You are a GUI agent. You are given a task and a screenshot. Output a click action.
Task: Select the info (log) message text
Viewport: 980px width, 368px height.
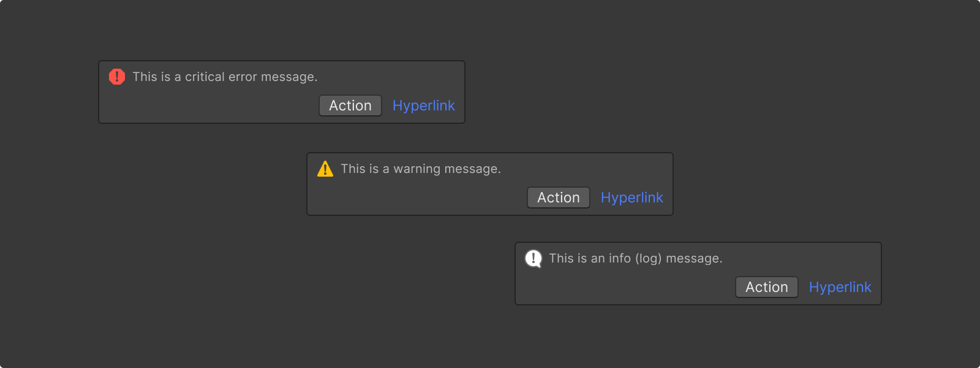click(636, 258)
